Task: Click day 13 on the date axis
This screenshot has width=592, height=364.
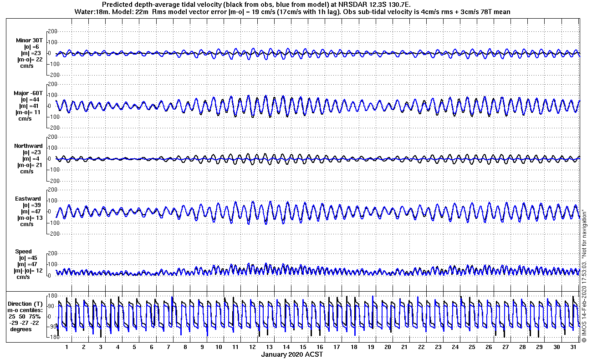Action: (269, 347)
